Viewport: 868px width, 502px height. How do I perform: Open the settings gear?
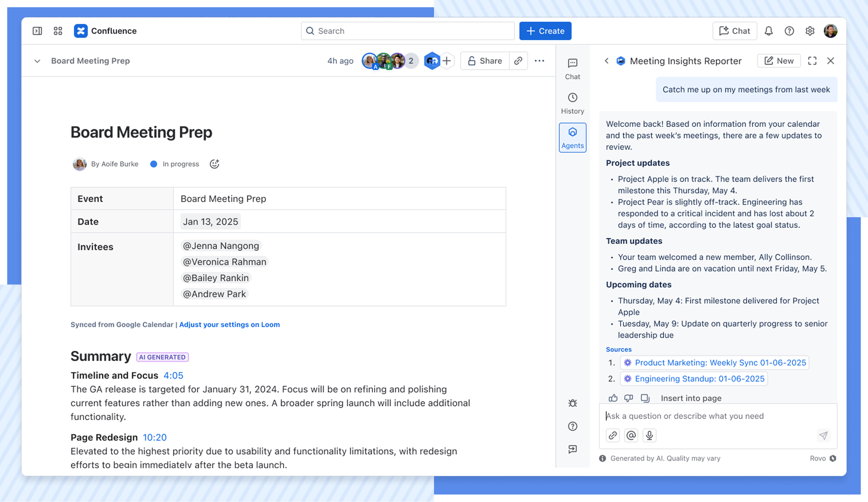pos(810,31)
